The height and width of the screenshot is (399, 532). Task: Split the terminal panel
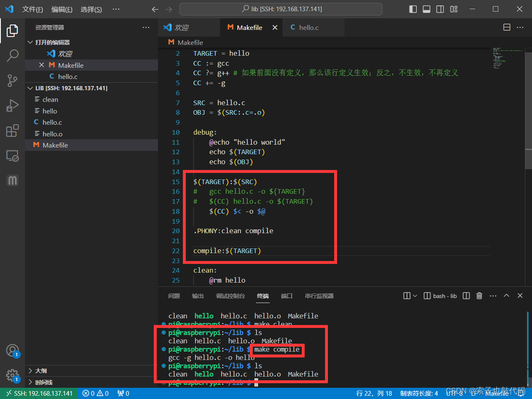(466, 296)
